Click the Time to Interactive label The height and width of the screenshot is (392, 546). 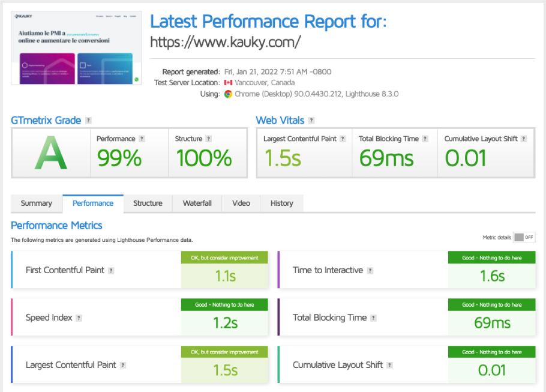328,270
